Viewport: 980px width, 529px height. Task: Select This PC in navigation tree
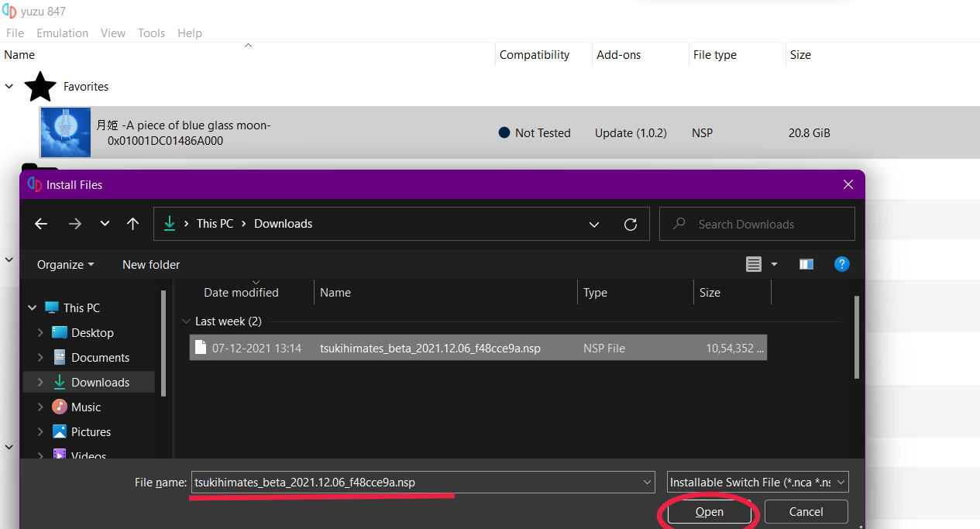(81, 308)
